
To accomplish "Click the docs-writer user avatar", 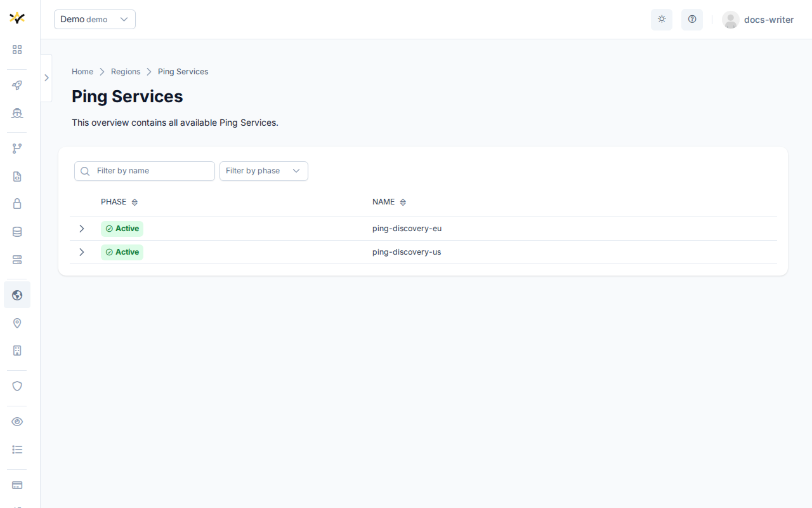I will tap(731, 20).
